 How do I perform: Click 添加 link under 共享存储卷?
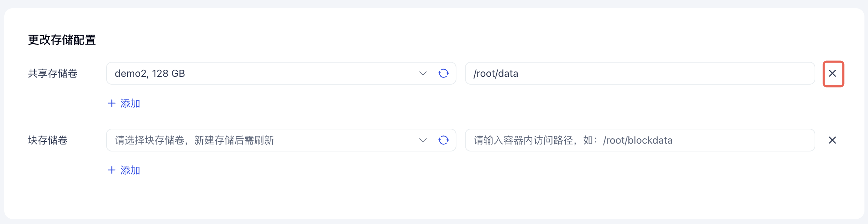[130, 103]
